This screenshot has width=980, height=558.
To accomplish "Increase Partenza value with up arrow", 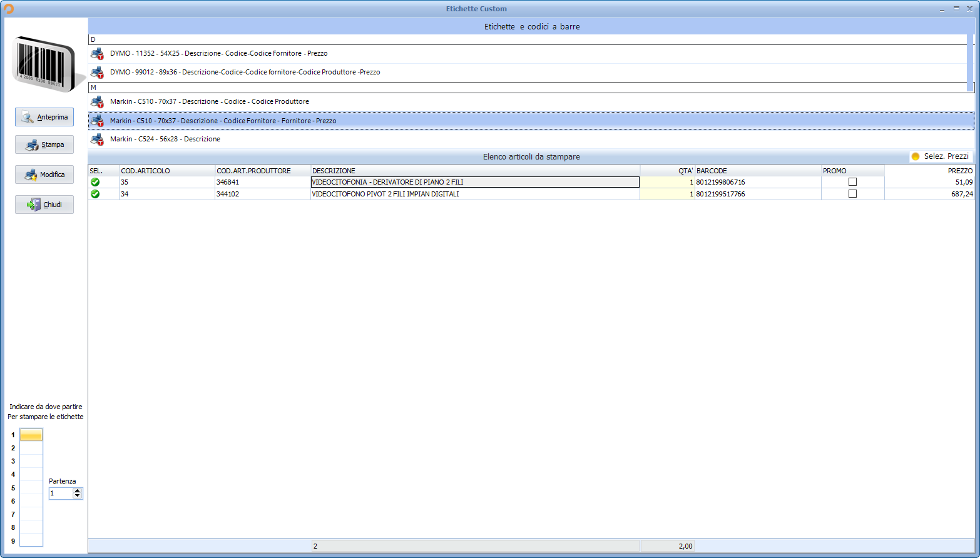I will (78, 490).
